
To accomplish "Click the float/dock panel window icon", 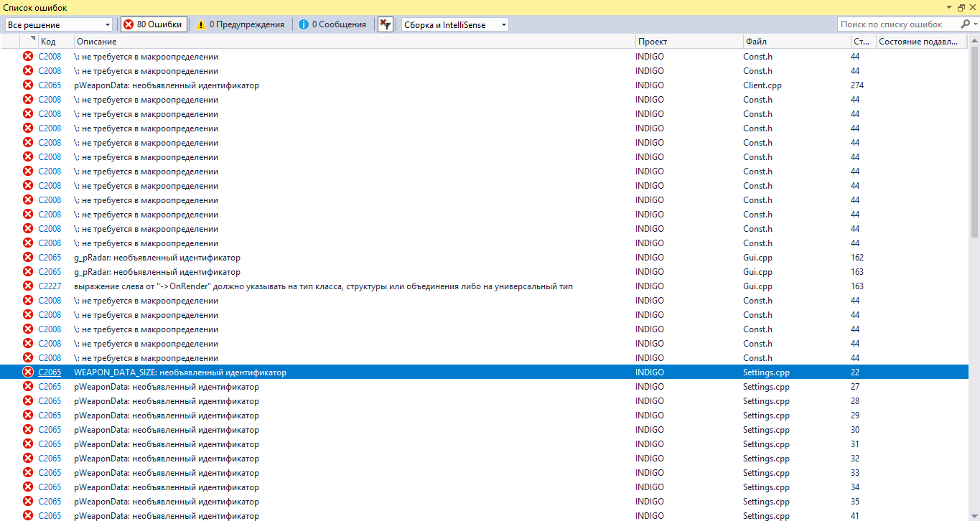I will [961, 7].
